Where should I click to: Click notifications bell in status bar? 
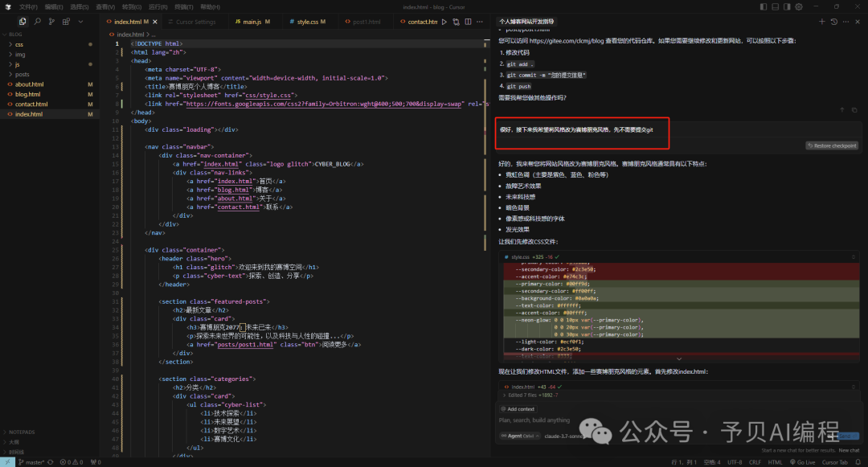click(x=858, y=462)
